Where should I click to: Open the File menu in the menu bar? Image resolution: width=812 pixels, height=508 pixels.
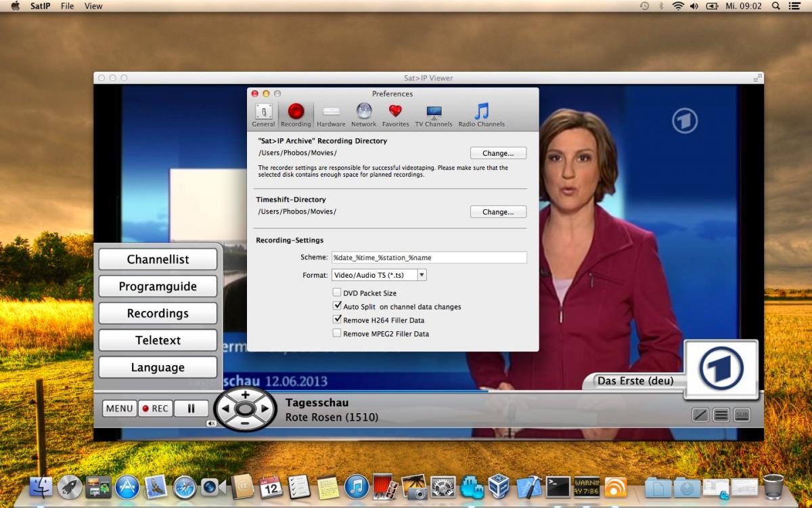coord(68,6)
